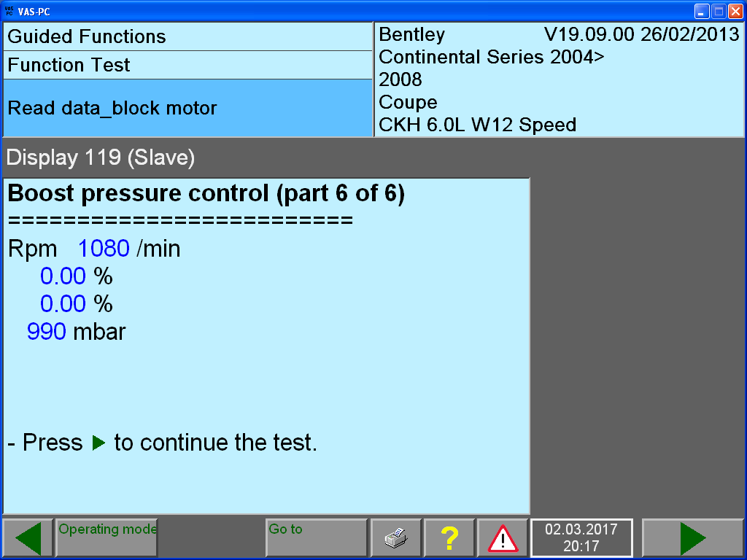Click the VAS-PC icon in title bar
Image resolution: width=747 pixels, height=560 pixels.
tap(9, 11)
